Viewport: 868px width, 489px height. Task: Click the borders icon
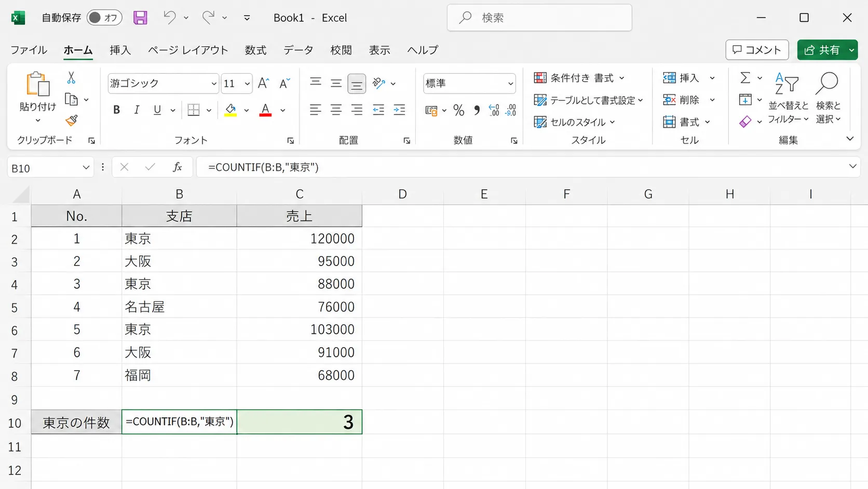(x=194, y=110)
